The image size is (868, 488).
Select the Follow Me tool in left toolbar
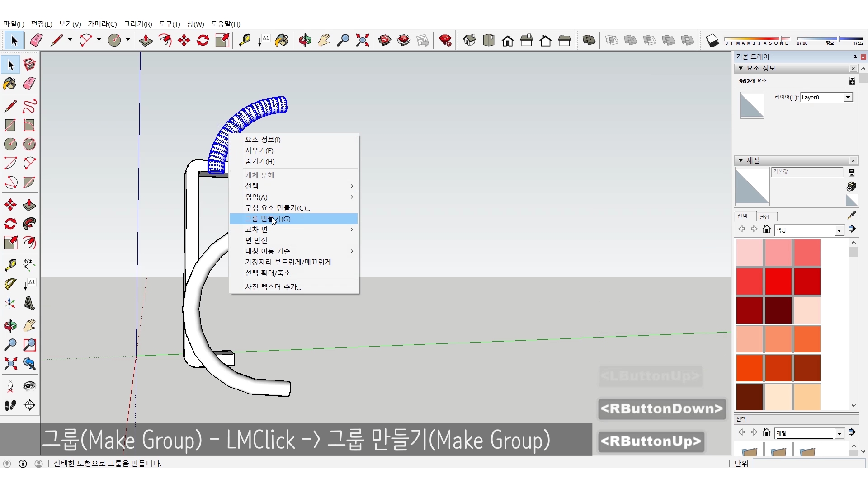click(x=29, y=224)
